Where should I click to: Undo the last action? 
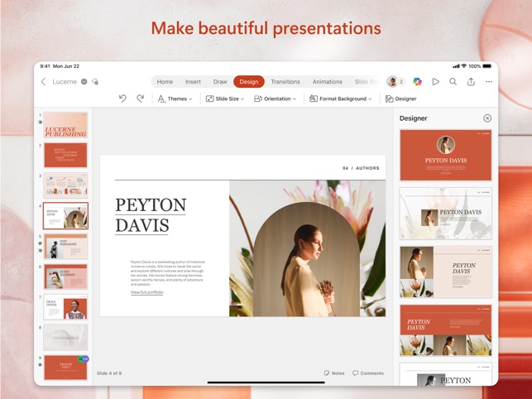[122, 99]
